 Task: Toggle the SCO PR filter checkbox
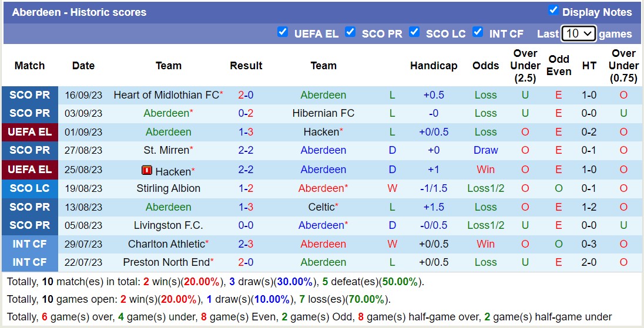[x=350, y=32]
